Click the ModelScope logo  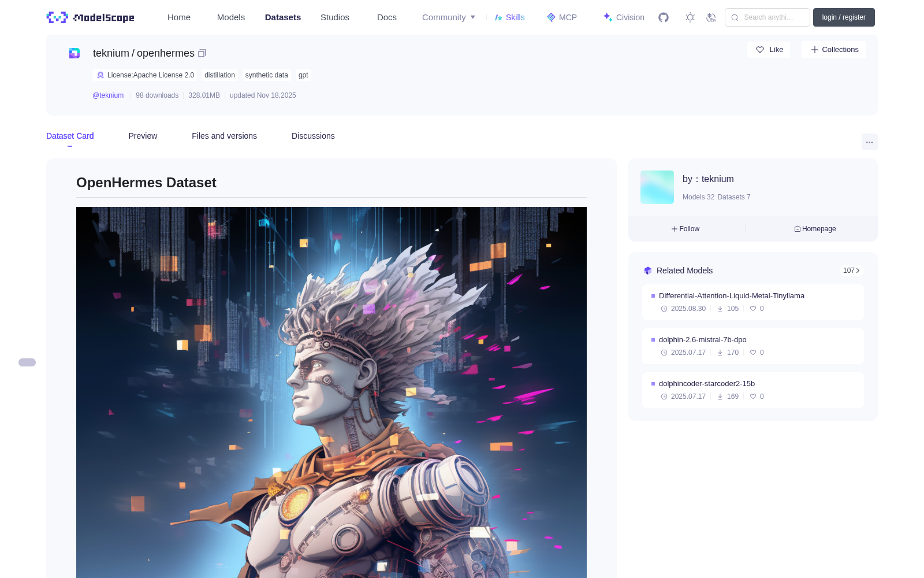[91, 17]
